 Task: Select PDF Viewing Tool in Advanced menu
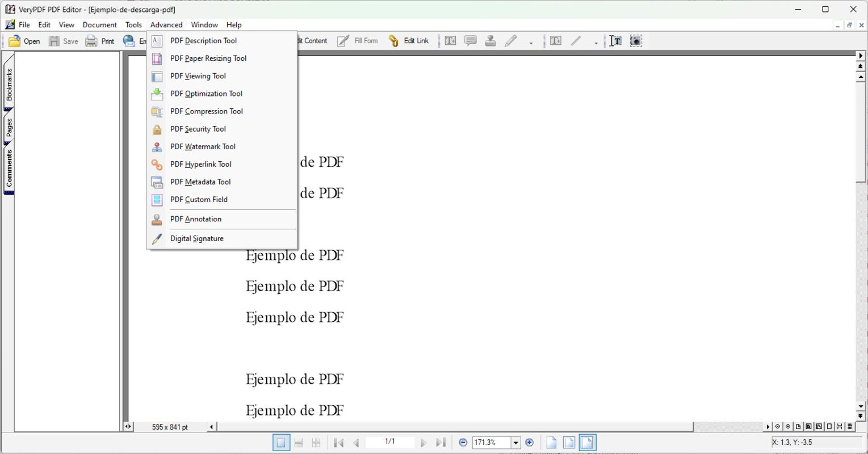[221, 76]
